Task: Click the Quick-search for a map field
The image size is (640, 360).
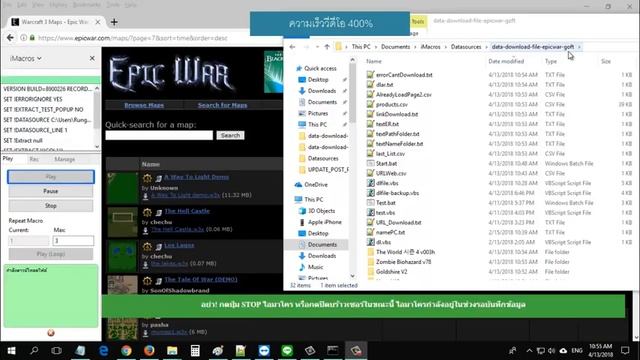Action: coord(159,135)
